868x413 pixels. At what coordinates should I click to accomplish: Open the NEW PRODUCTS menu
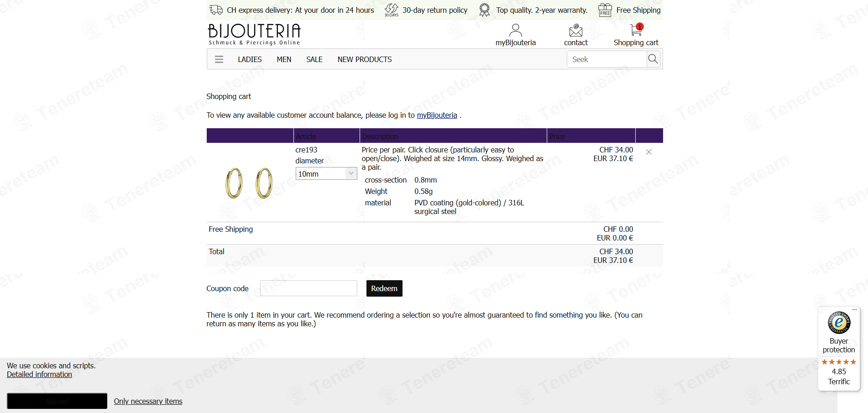point(365,59)
